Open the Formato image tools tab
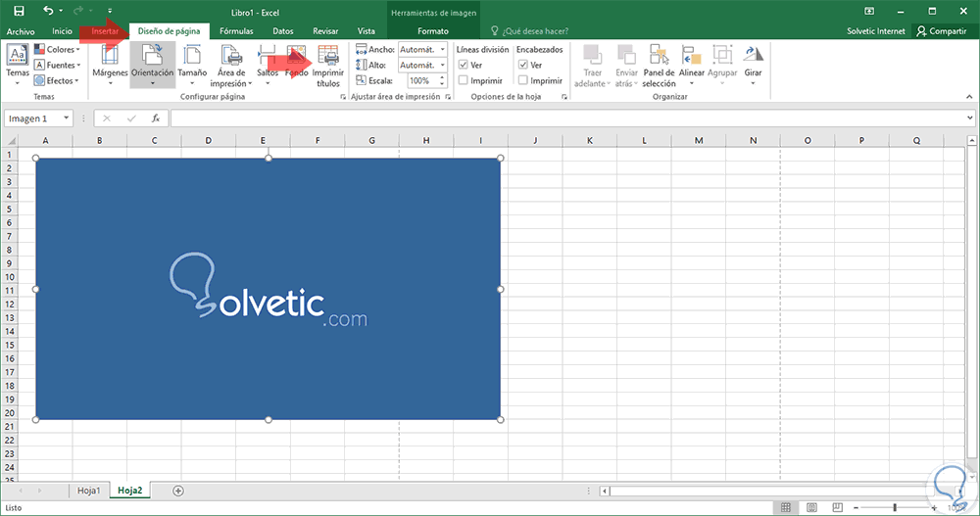This screenshot has height=516, width=980. click(x=433, y=31)
